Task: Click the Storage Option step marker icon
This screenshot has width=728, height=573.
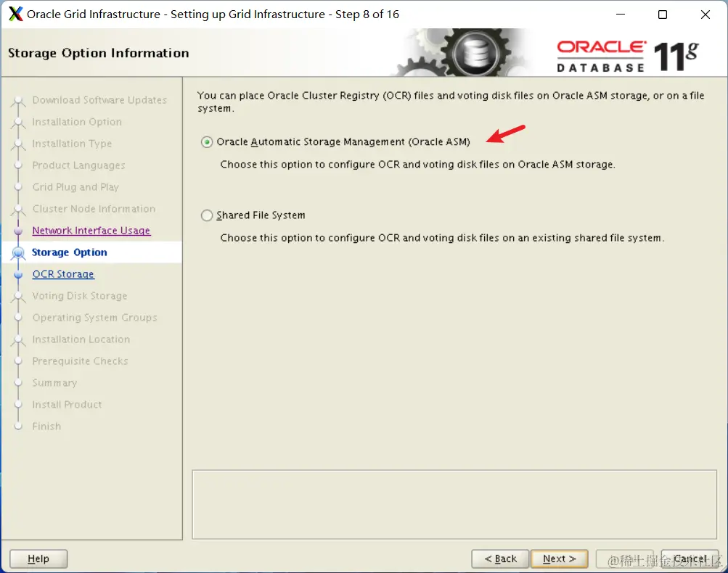Action: [x=18, y=253]
